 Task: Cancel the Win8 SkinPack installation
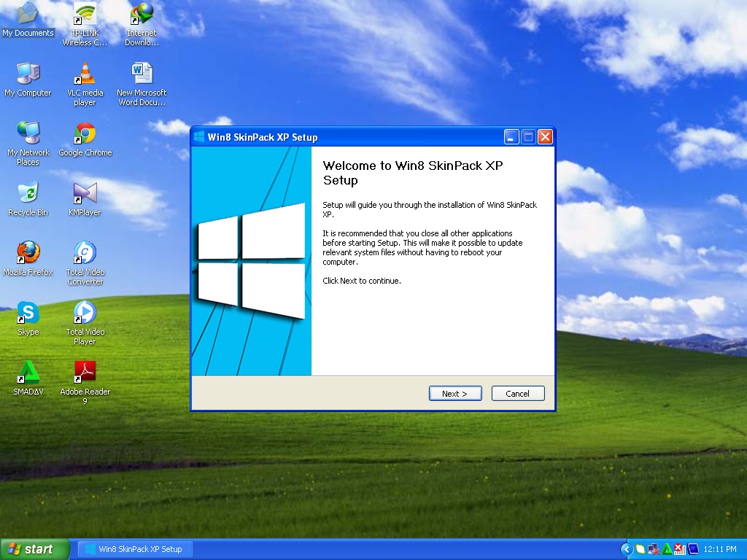(x=518, y=393)
